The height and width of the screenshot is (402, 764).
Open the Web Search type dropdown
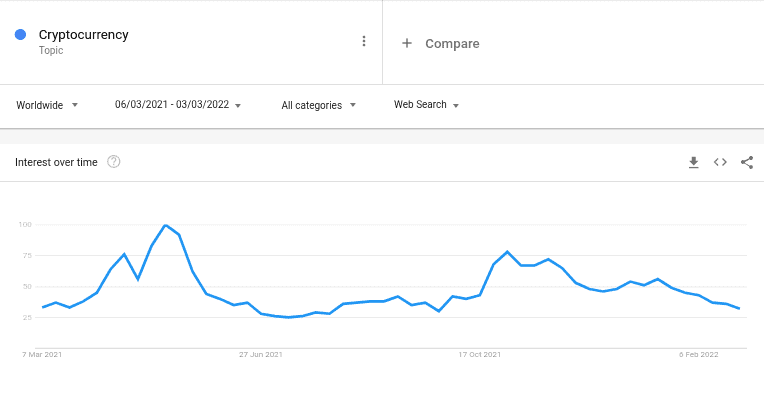point(426,105)
